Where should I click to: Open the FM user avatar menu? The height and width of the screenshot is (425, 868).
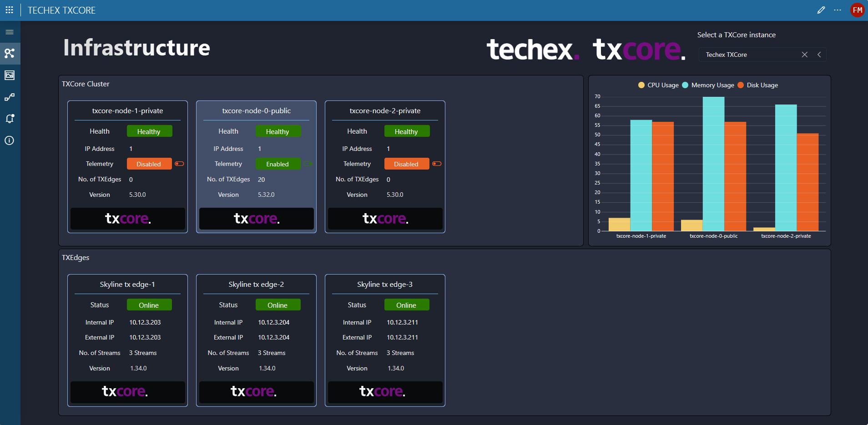coord(858,10)
